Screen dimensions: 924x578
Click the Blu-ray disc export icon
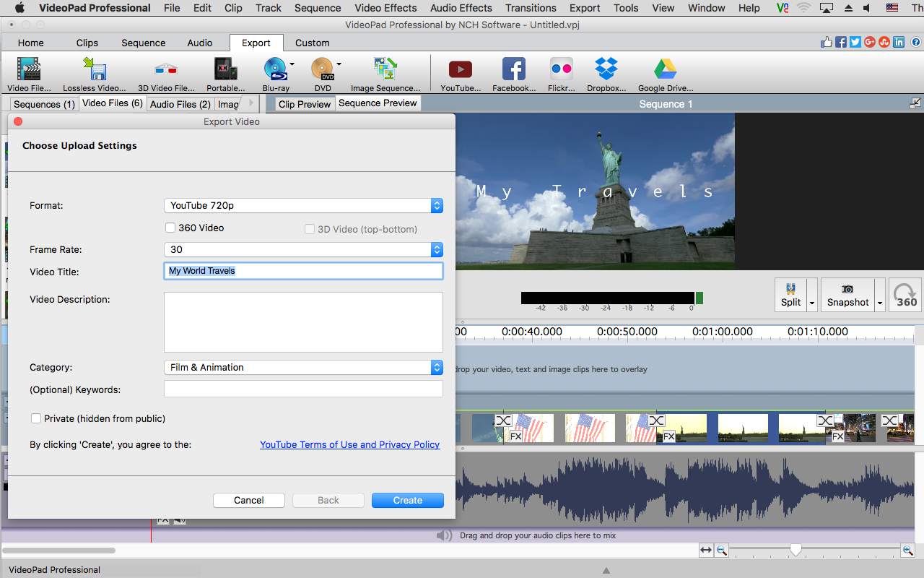(274, 74)
